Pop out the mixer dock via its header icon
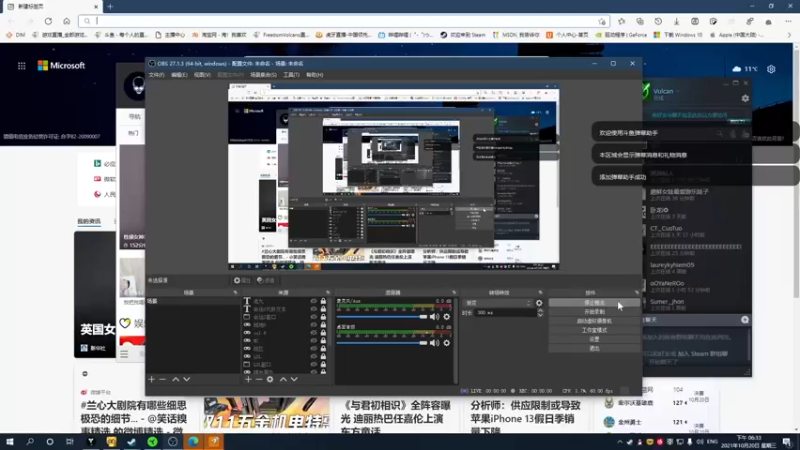 (454, 292)
